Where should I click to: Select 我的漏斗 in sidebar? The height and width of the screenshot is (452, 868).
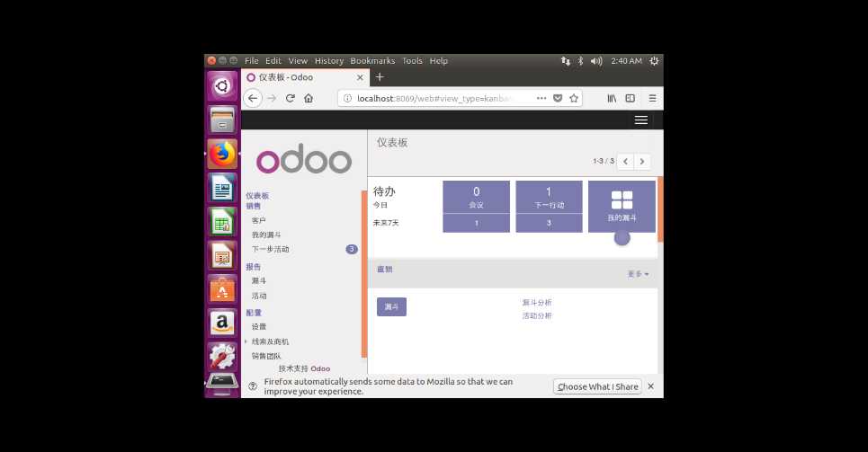(266, 235)
